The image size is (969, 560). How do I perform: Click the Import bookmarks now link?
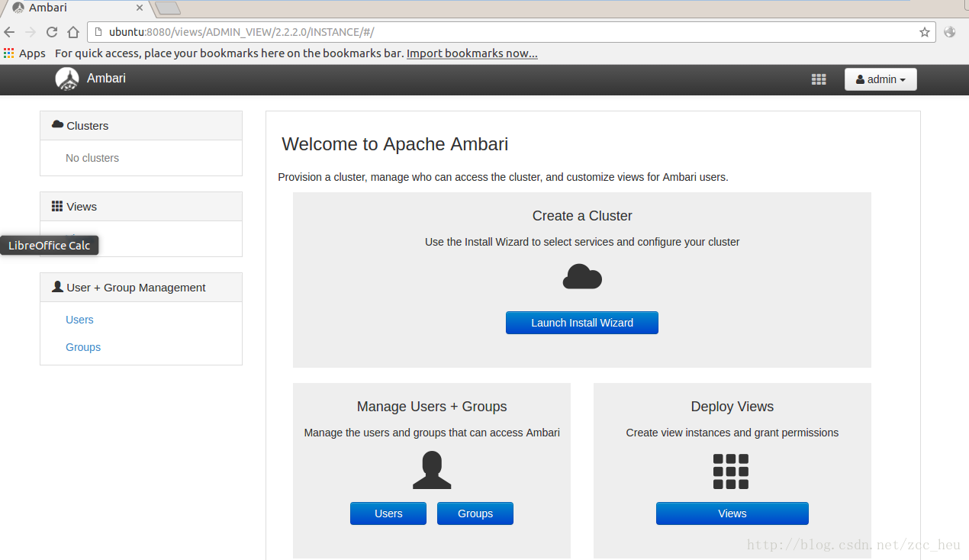tap(472, 53)
